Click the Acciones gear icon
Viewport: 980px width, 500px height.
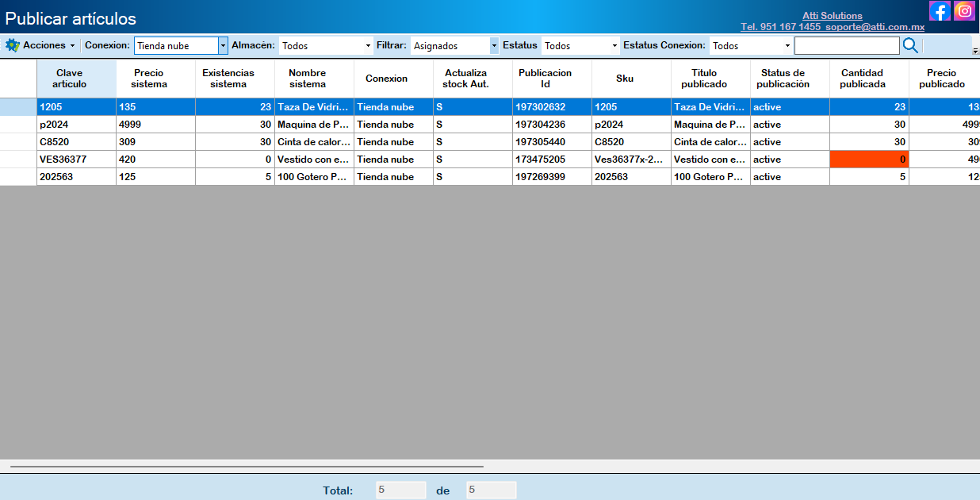pyautogui.click(x=12, y=45)
